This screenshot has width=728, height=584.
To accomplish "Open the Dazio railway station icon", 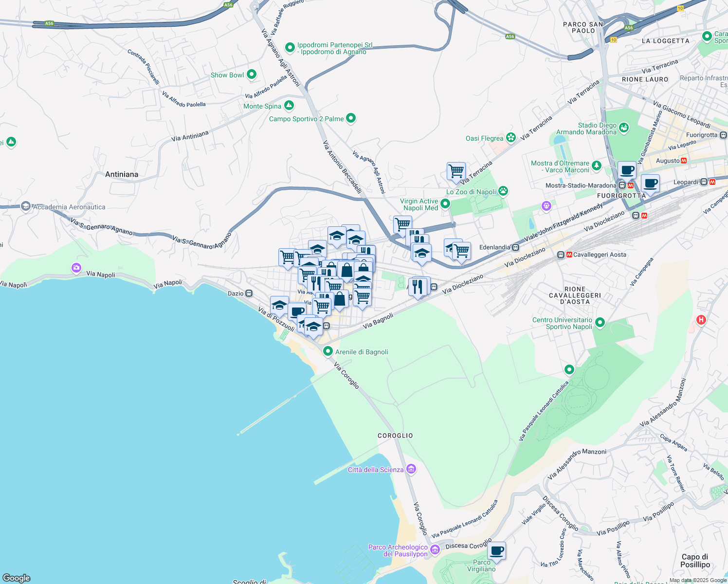I will coord(249,293).
